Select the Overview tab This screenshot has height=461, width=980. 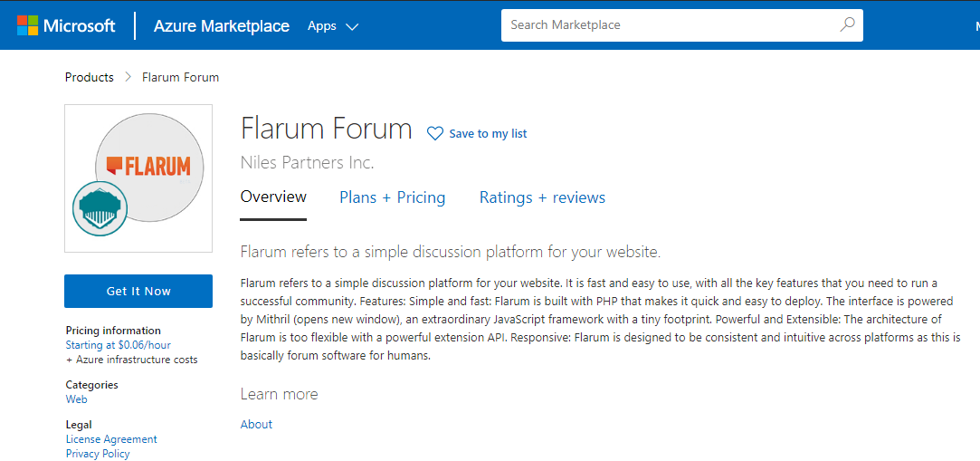[273, 197]
